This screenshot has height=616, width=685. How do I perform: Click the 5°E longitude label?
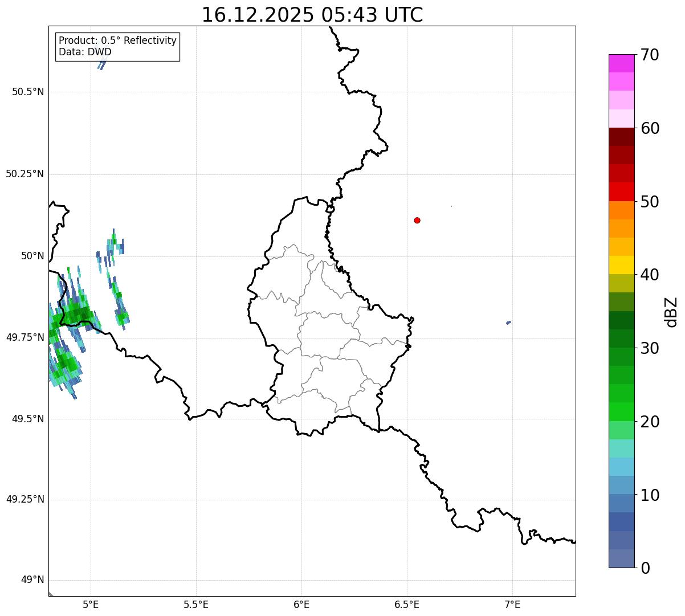91,604
